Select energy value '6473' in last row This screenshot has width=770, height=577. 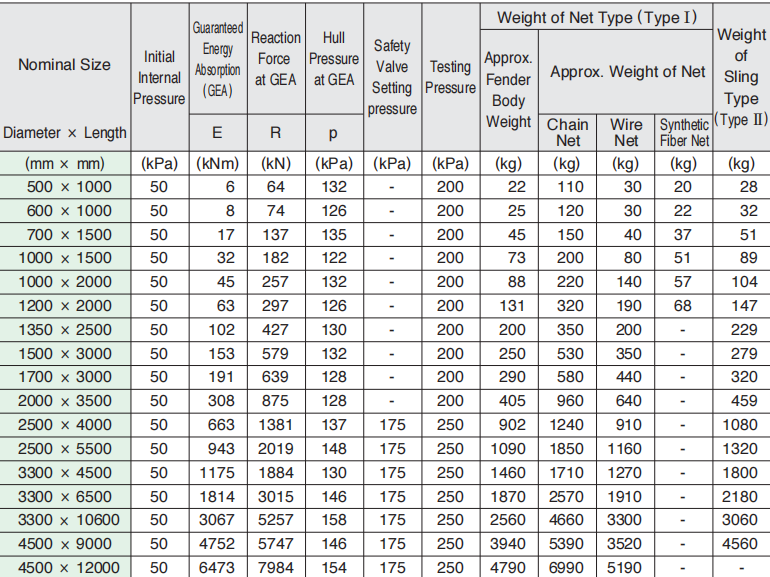[217, 568]
